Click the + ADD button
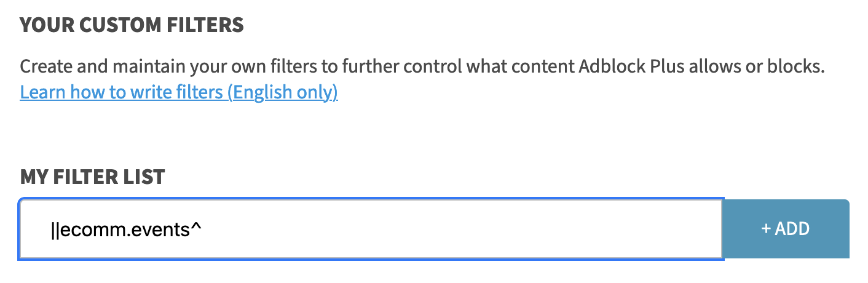868x283 pixels. [x=786, y=229]
